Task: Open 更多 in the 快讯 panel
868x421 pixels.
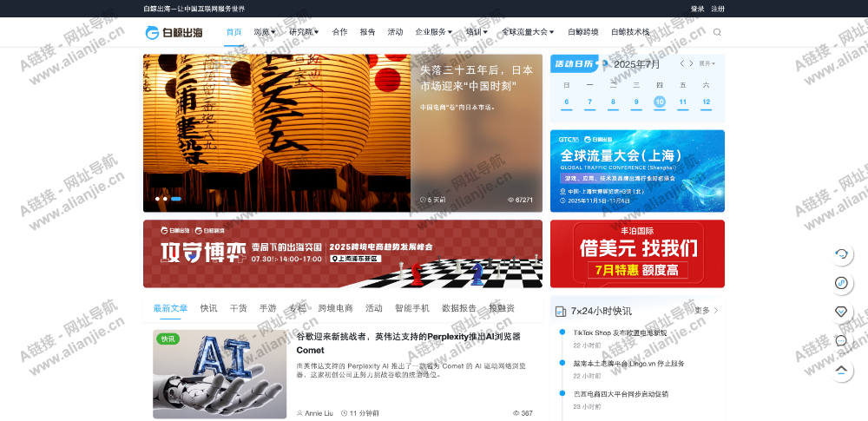Action: pos(707,311)
